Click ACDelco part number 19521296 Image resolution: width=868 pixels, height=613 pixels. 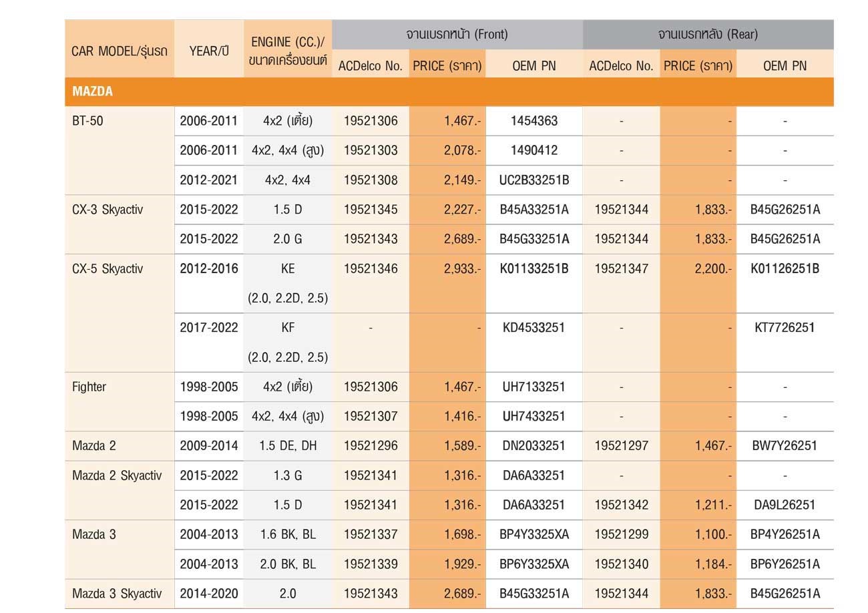[371, 445]
